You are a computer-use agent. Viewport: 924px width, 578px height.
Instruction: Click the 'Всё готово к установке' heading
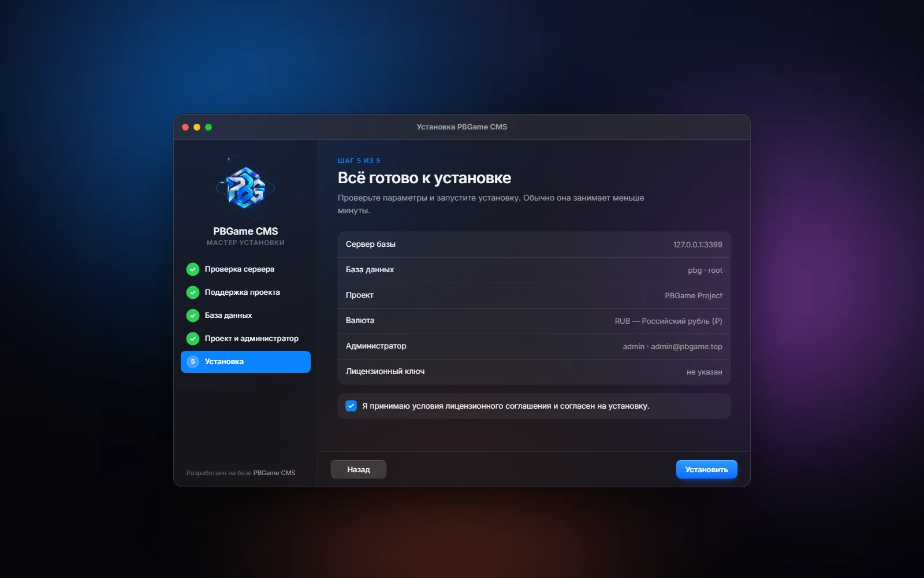(424, 178)
